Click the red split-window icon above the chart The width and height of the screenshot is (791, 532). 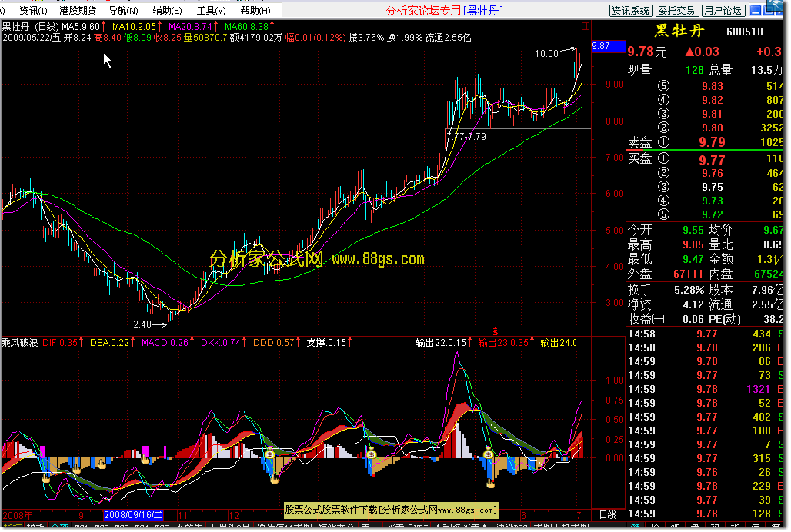click(586, 26)
